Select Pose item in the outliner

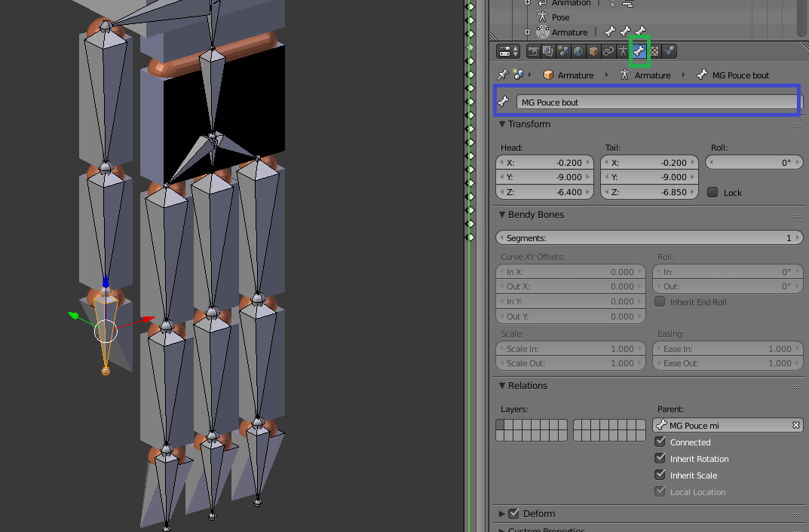click(x=560, y=17)
